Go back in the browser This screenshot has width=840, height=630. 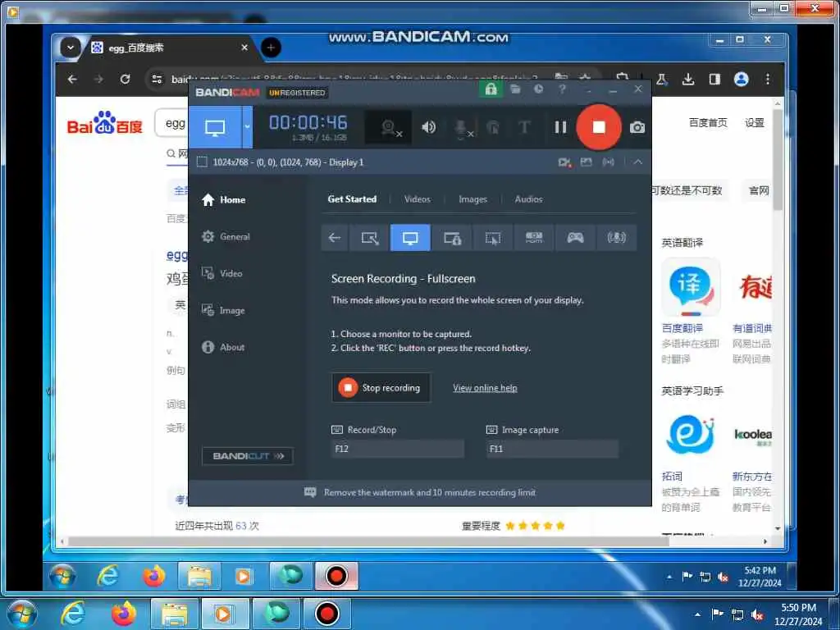coord(73,80)
